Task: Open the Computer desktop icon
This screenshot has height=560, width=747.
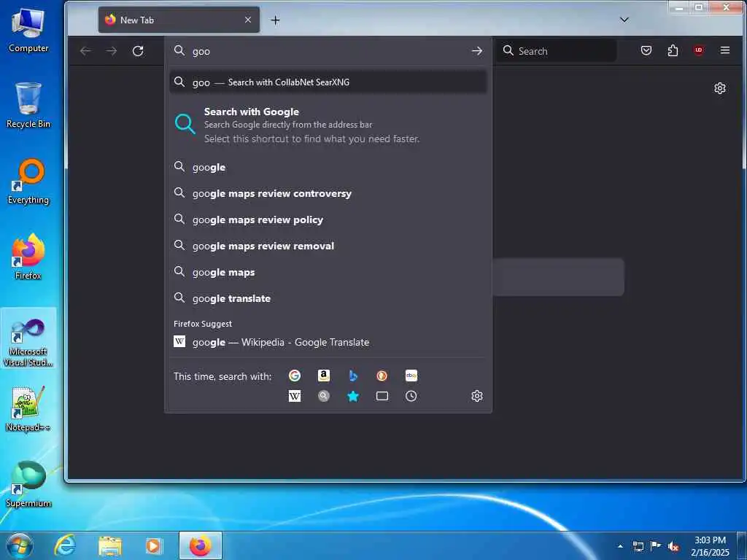Action: tap(28, 30)
